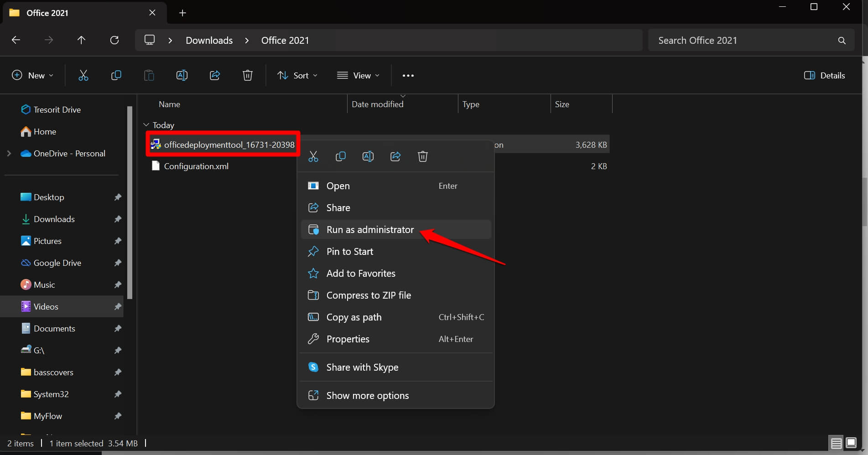868x455 pixels.
Task: Click the Cut icon in the context menu
Action: pos(313,156)
